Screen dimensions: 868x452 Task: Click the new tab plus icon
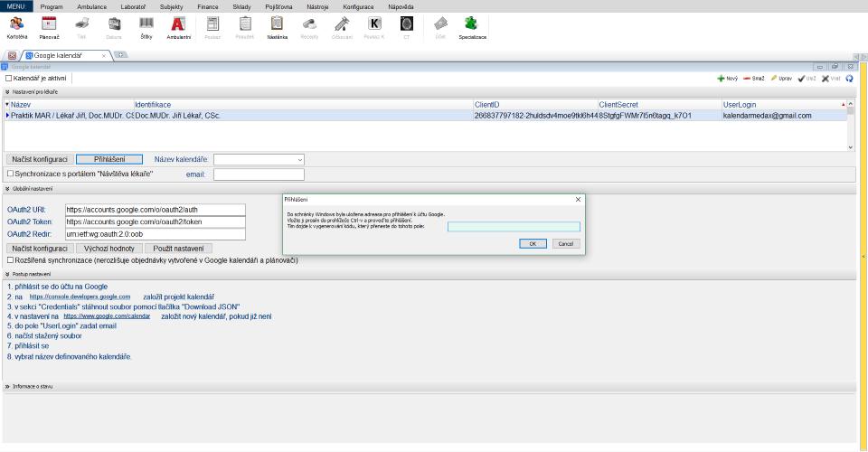(x=120, y=55)
